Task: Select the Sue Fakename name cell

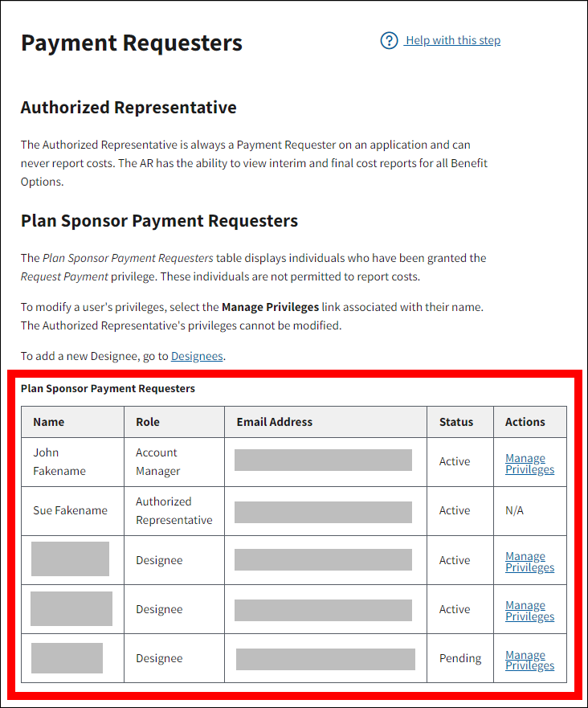Action: pos(70,510)
